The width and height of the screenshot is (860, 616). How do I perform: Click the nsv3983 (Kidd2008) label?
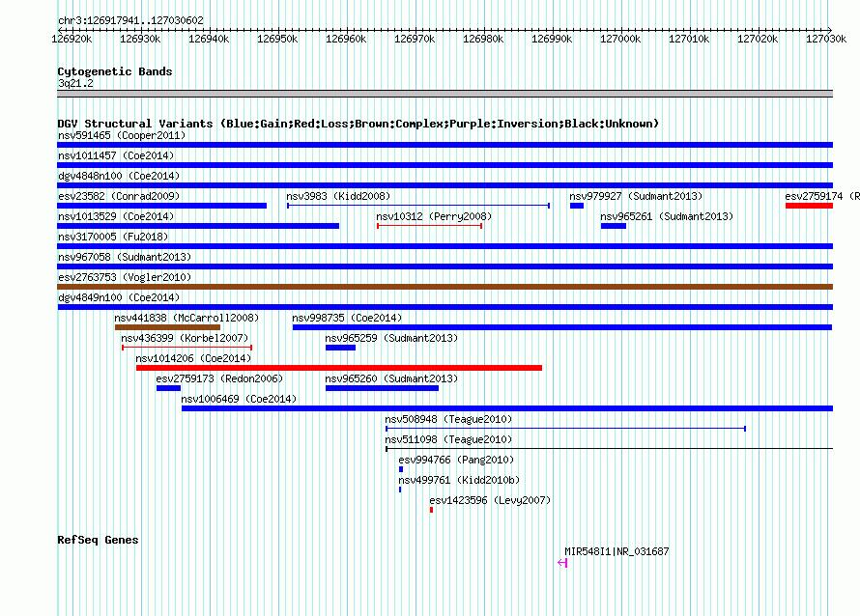pos(338,196)
